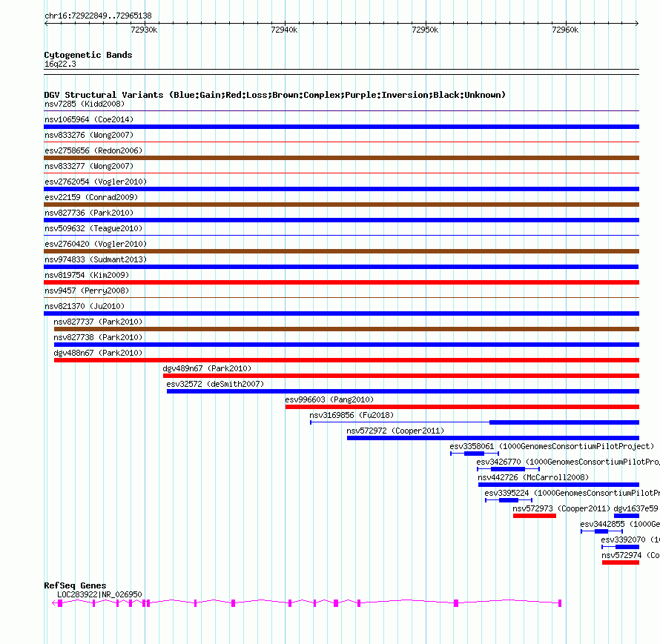Click the chr16:72922849..72965138 coordinates label

[x=98, y=16]
